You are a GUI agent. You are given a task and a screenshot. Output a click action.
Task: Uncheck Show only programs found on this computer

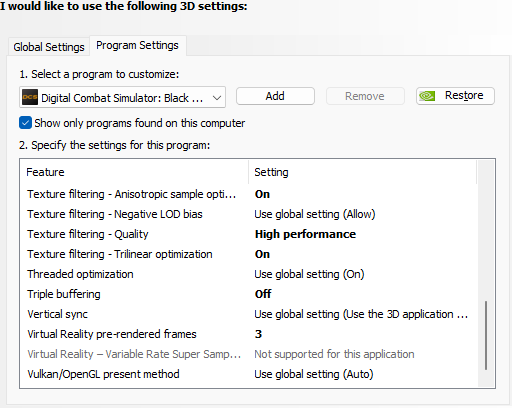25,123
